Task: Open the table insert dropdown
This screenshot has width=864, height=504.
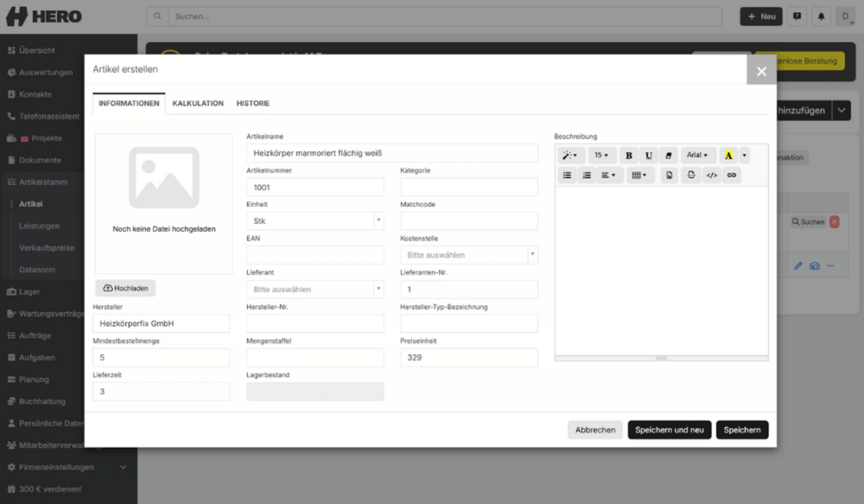Action: [x=639, y=175]
